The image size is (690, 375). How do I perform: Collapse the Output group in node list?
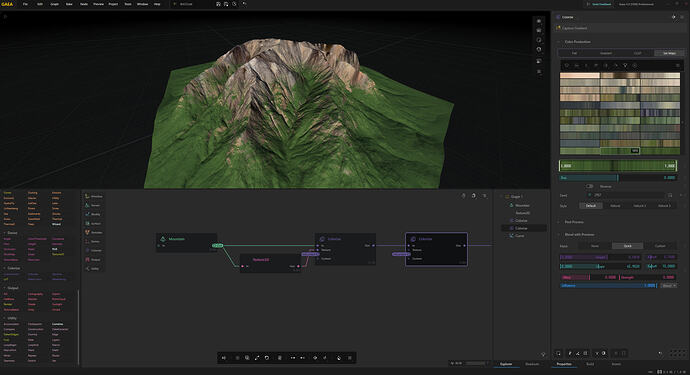[4, 288]
